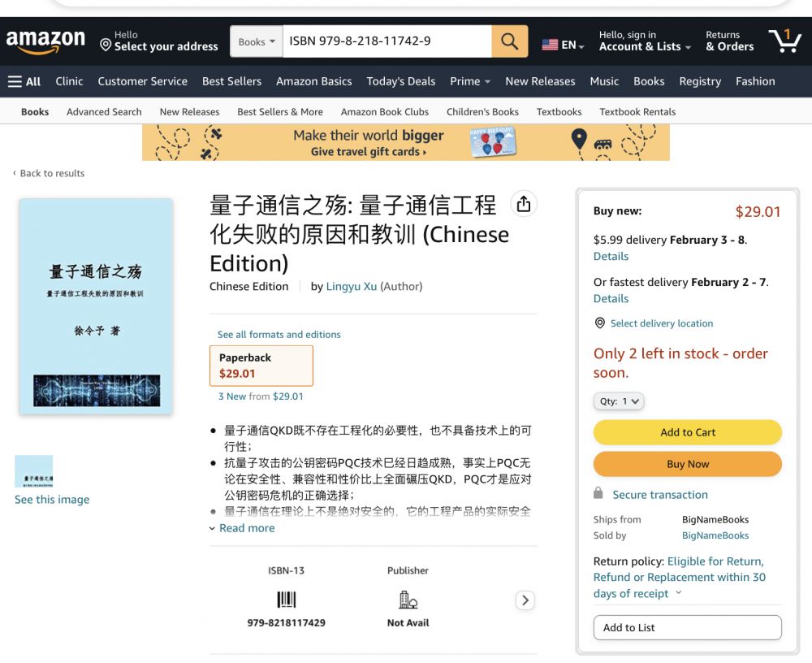Open 3 New from $29.01 link

point(261,396)
